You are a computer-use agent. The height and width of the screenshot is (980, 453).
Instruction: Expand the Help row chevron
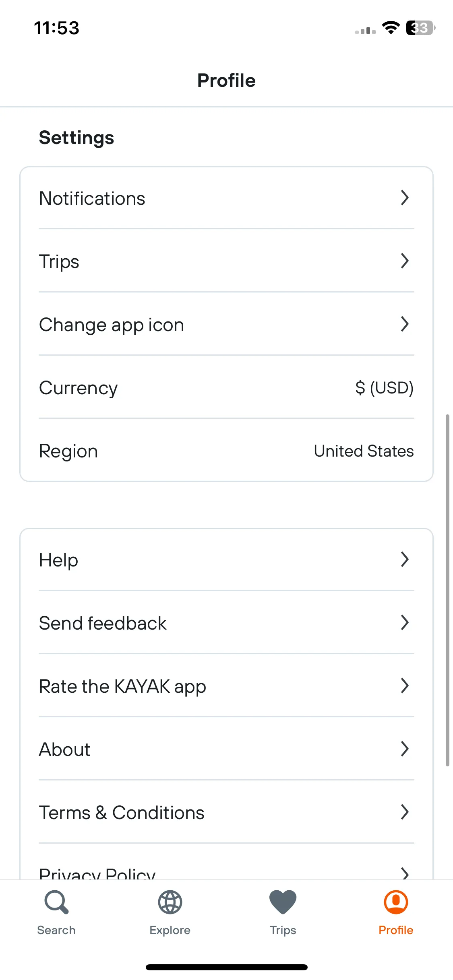tap(405, 559)
